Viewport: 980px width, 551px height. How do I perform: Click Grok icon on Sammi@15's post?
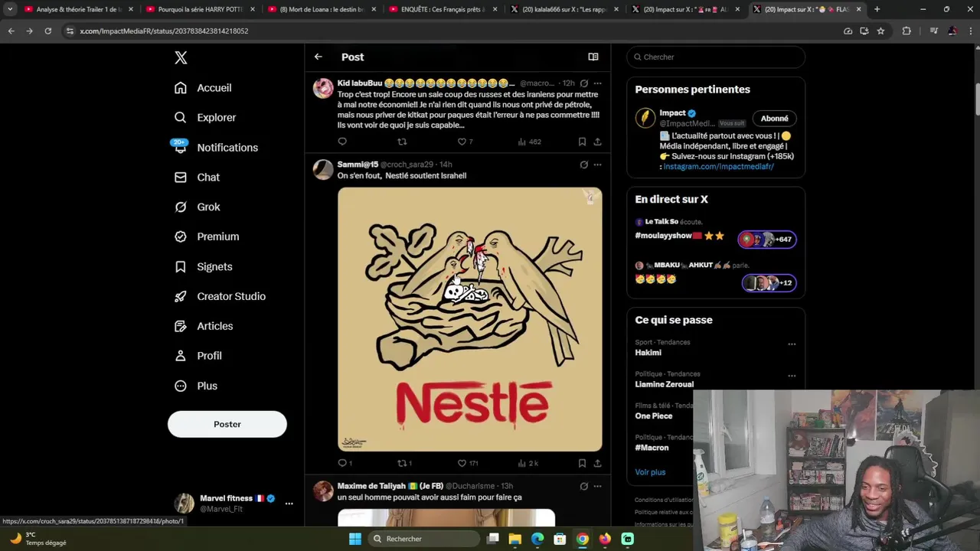point(583,165)
